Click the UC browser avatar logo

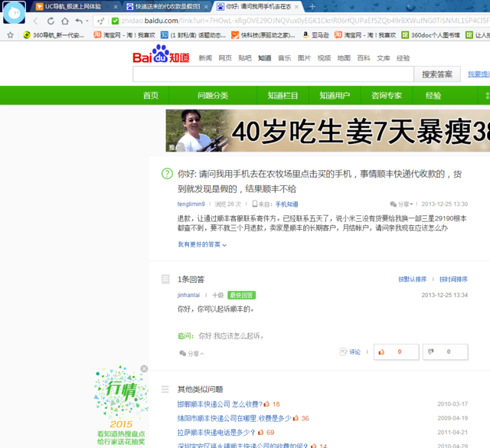pyautogui.click(x=14, y=12)
